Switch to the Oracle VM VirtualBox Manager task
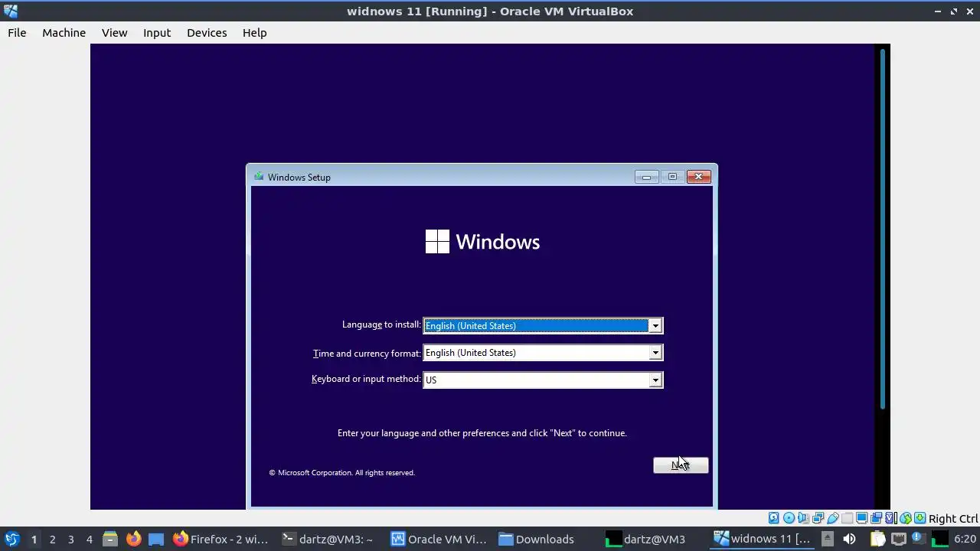980x551 pixels. point(439,539)
